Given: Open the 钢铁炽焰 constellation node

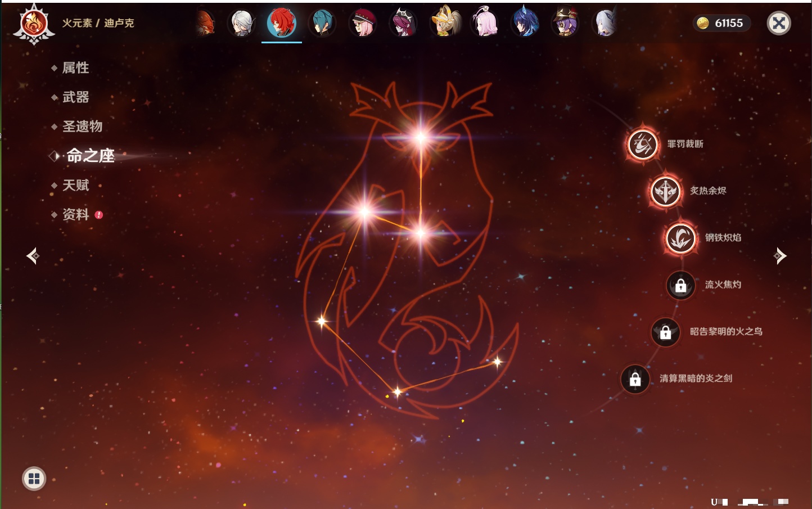Looking at the screenshot, I should (x=681, y=238).
